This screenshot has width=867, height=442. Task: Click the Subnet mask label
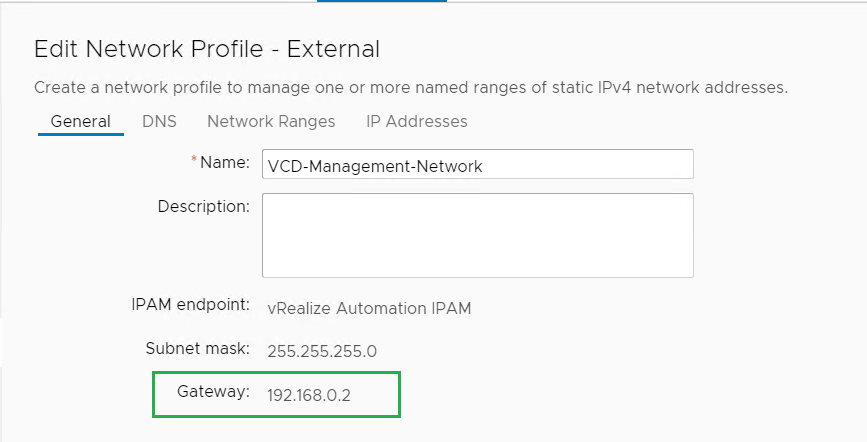click(196, 349)
